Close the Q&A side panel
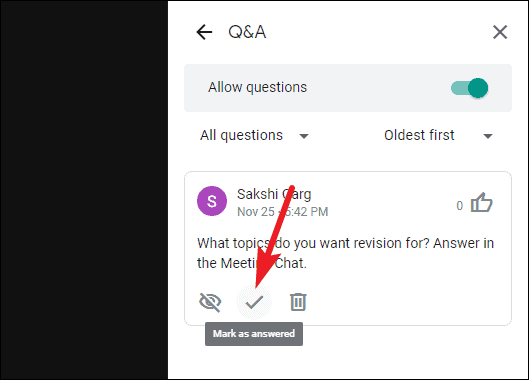This screenshot has width=529, height=380. tap(500, 32)
